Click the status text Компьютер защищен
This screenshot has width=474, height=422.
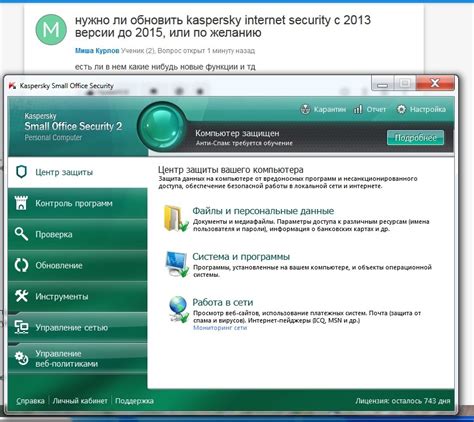click(237, 133)
